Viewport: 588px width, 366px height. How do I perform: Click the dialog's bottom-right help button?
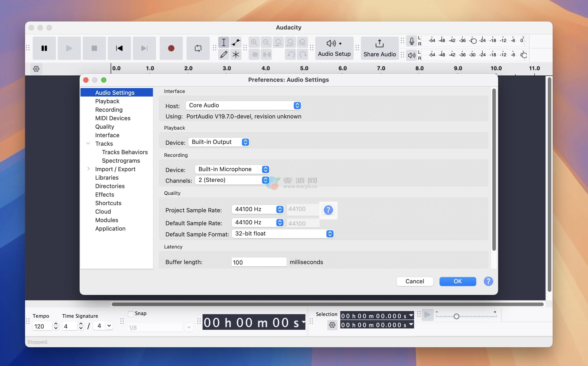pos(488,281)
